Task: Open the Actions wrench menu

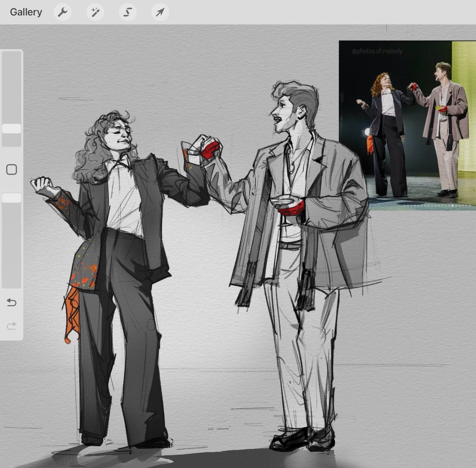Action: click(63, 12)
